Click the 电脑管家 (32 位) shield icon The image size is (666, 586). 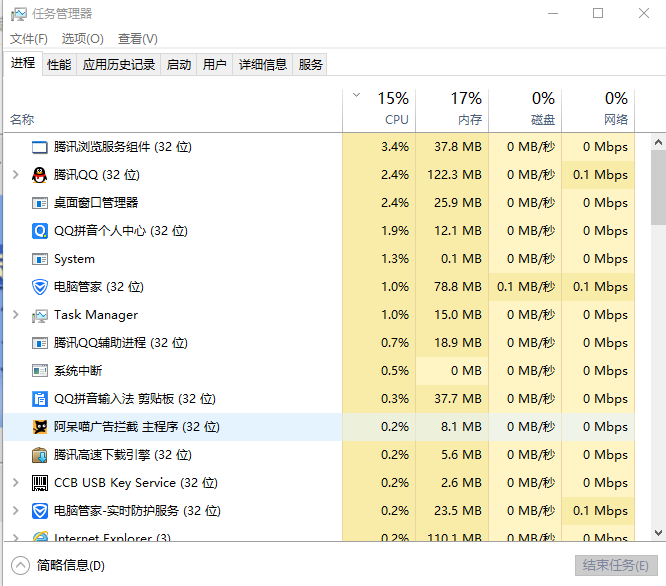pos(40,287)
